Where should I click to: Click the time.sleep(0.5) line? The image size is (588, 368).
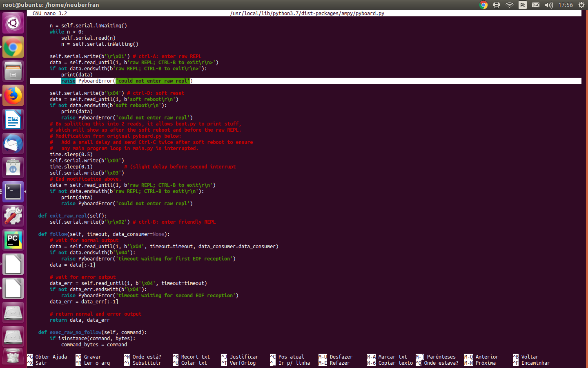pyautogui.click(x=71, y=155)
